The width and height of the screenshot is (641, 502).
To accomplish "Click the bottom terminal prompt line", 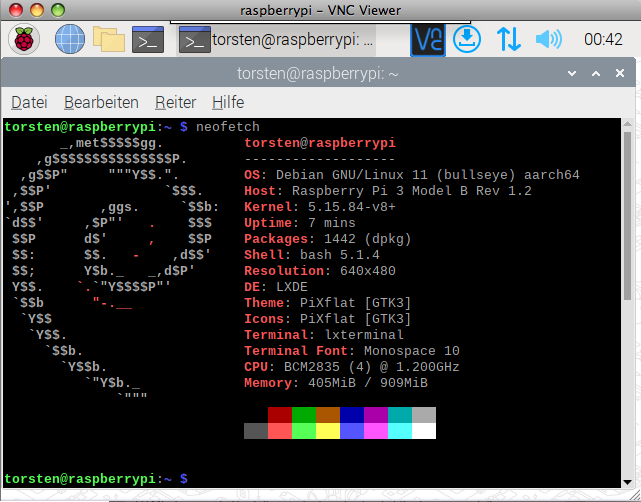I will 96,479.
